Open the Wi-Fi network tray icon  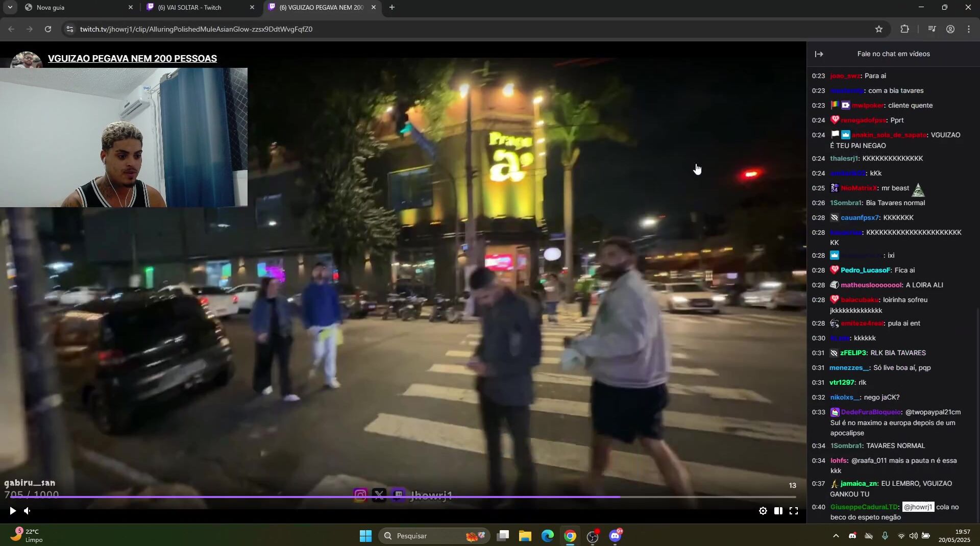901,536
